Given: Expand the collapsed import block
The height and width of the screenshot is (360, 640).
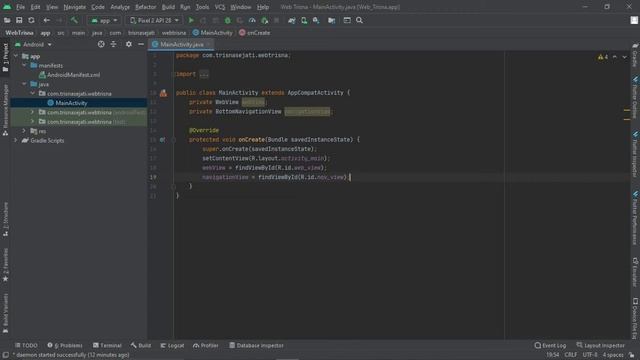Looking at the screenshot, I should click(204, 74).
